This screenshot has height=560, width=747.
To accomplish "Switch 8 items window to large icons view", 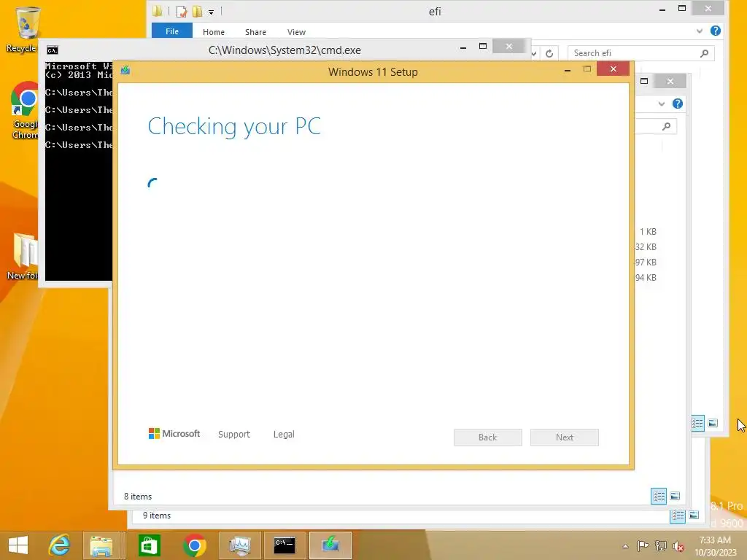I will (x=675, y=496).
